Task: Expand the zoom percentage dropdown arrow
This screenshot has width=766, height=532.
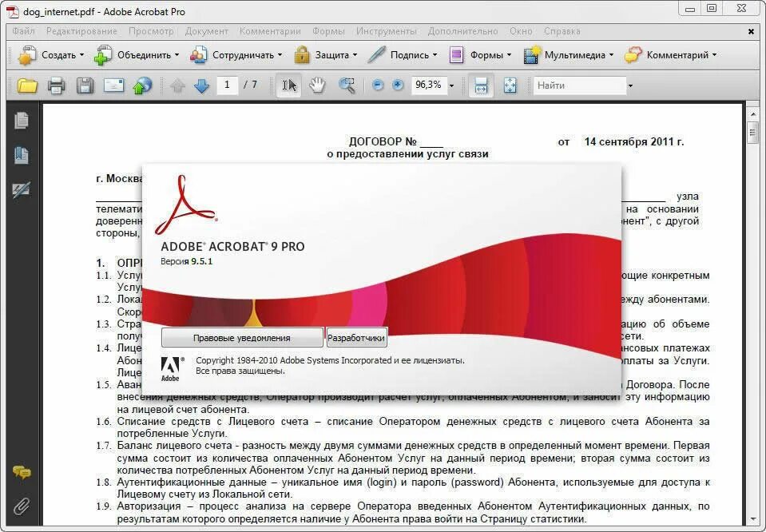Action: coord(451,86)
